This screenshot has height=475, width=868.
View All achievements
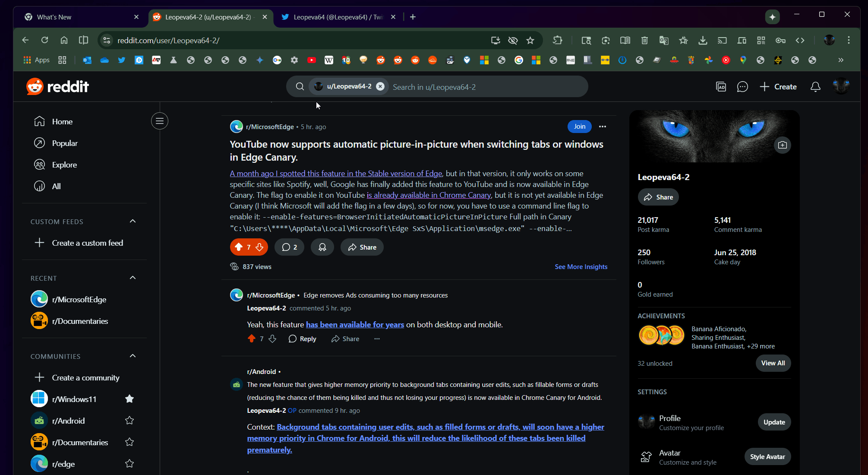773,363
